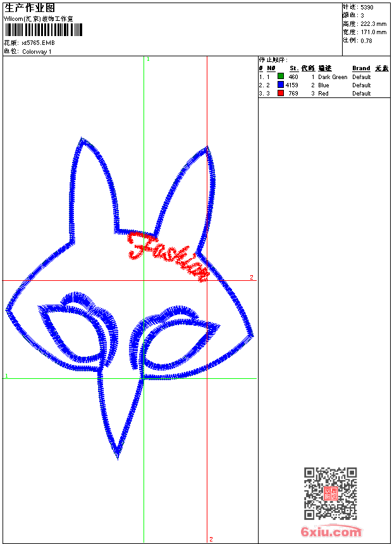The height and width of the screenshot is (544, 392).
Task: Click the 'N#' column header
Action: [271, 68]
